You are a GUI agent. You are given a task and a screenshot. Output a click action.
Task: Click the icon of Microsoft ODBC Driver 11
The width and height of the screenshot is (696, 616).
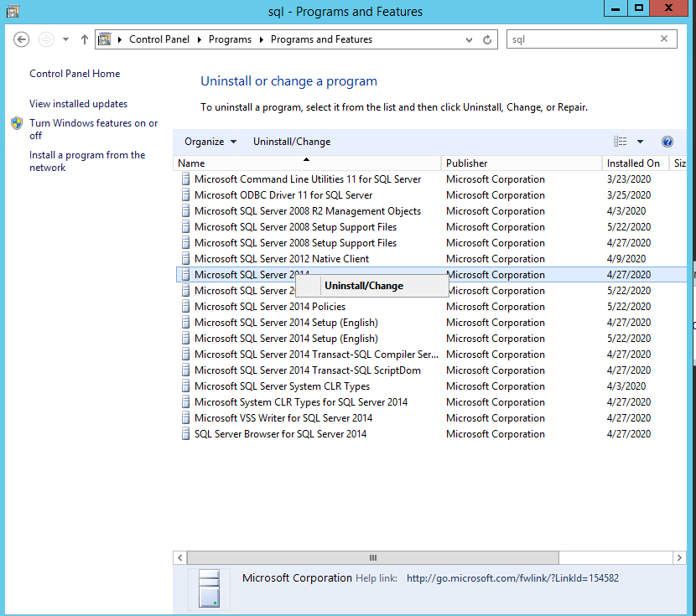[x=185, y=195]
